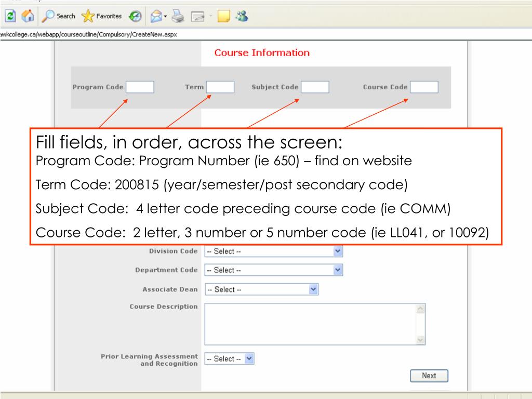The height and width of the screenshot is (399, 532).
Task: Open the Search toolbar button
Action: (x=58, y=16)
